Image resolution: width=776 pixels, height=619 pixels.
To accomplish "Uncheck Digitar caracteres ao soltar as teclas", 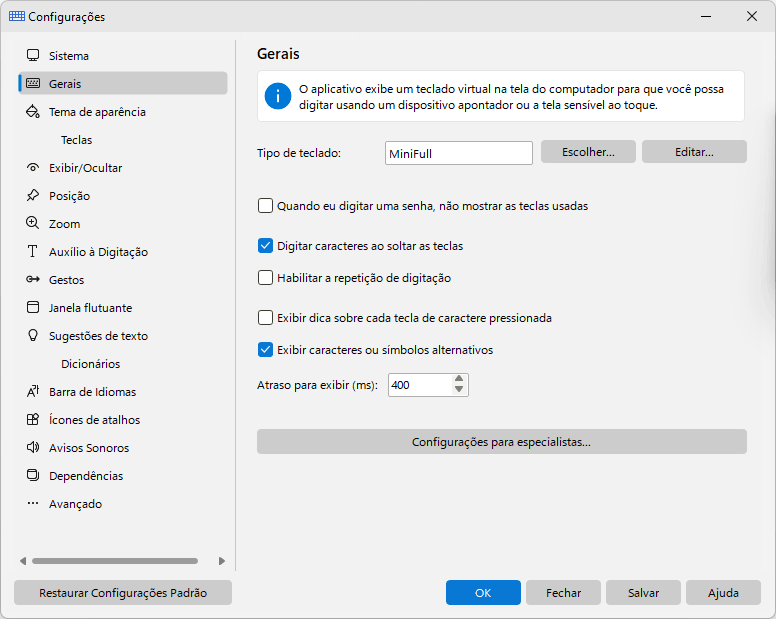I will [x=265, y=246].
